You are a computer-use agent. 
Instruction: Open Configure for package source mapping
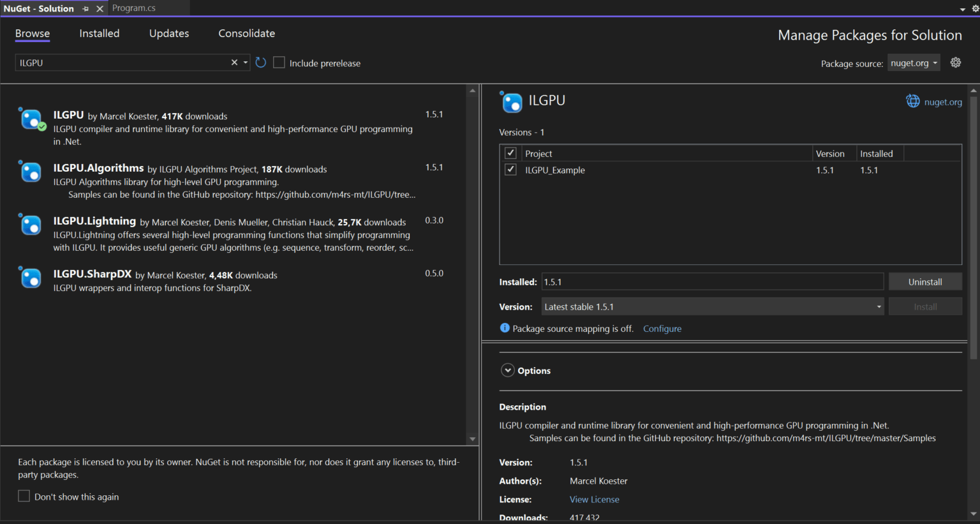point(662,328)
